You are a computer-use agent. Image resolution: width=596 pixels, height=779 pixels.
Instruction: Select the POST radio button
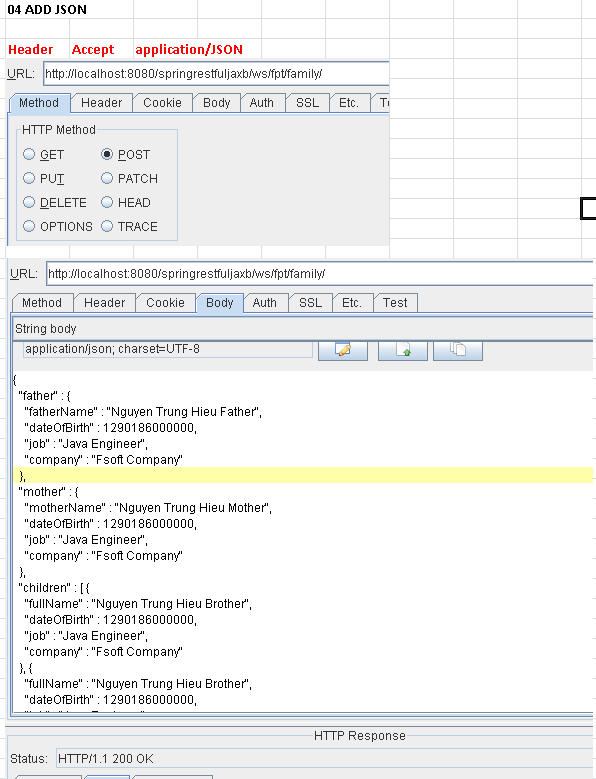pos(107,155)
